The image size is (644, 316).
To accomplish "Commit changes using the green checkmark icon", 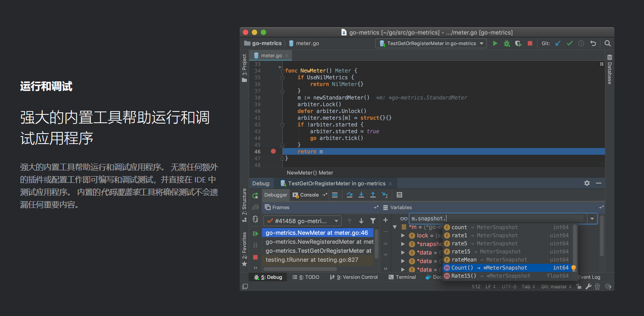I will pos(569,43).
